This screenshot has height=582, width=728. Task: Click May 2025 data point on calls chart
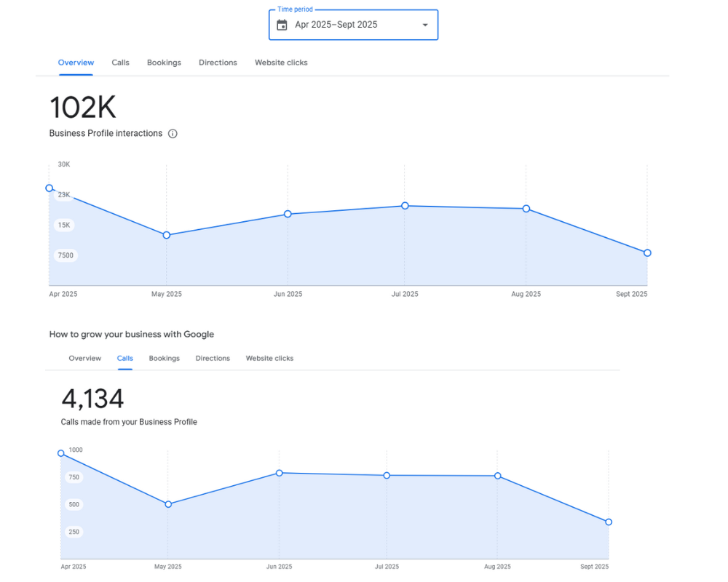pyautogui.click(x=168, y=504)
